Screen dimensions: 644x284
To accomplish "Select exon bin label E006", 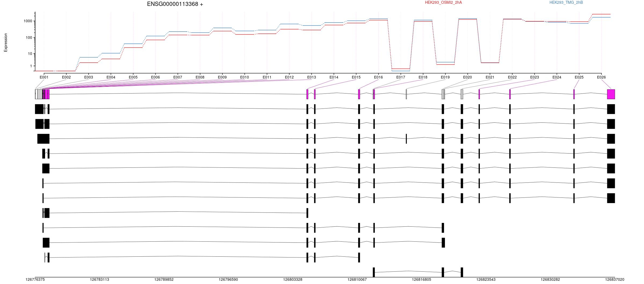I will click(155, 77).
